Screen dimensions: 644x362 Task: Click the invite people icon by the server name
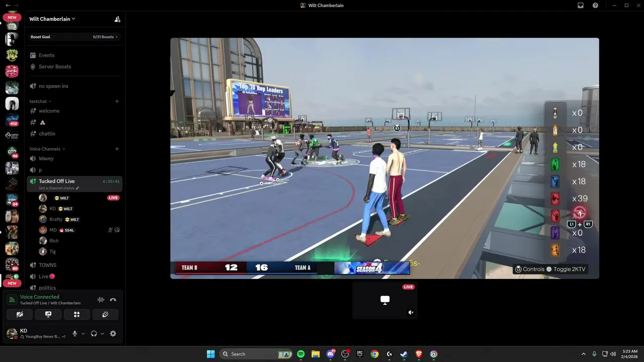click(x=117, y=19)
